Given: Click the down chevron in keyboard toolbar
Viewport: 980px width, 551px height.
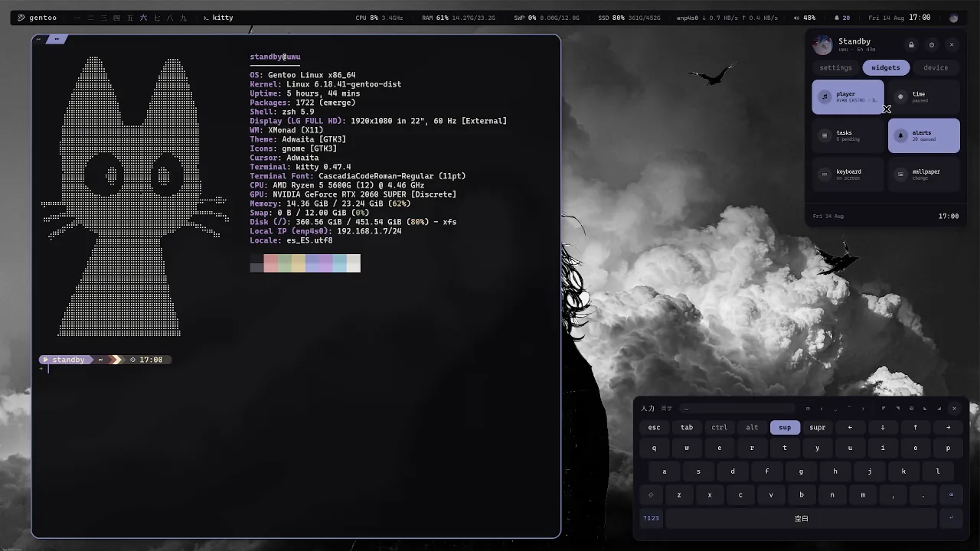Looking at the screenshot, I should point(835,409).
